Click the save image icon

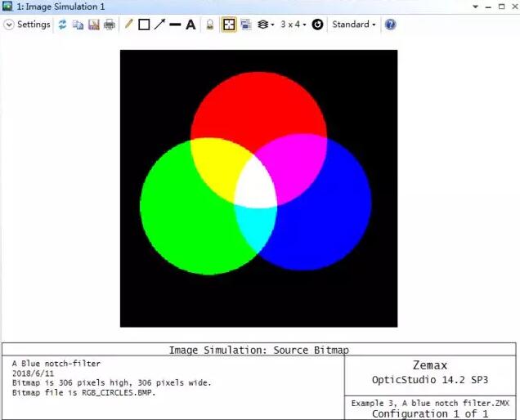[93, 25]
